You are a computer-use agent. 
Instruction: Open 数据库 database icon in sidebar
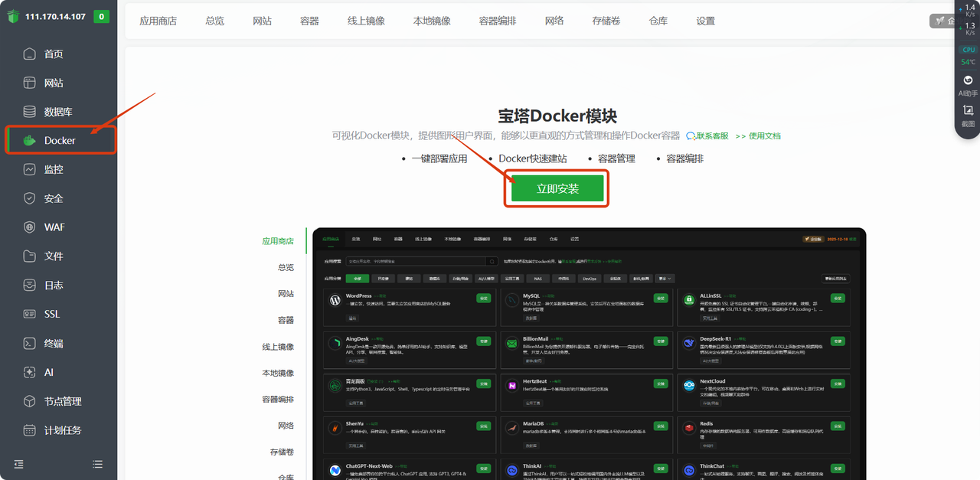tap(29, 112)
